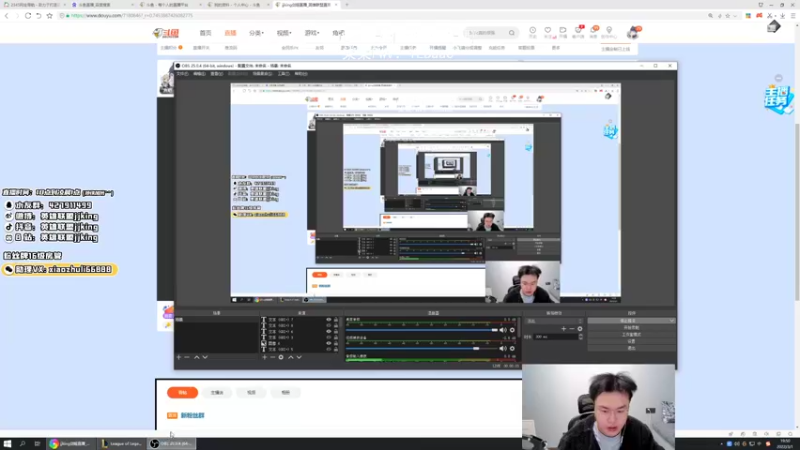Remove source with minus icon in Sources panel

(272, 357)
